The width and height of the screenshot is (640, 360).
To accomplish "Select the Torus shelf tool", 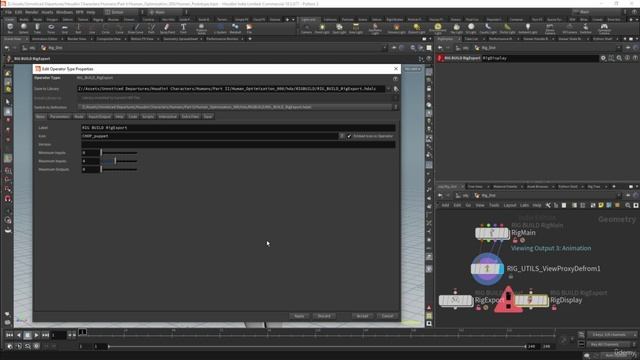I will click(51, 28).
